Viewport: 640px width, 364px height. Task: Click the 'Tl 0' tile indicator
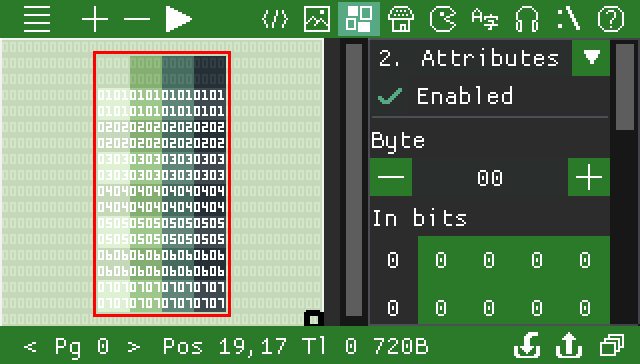(329, 346)
